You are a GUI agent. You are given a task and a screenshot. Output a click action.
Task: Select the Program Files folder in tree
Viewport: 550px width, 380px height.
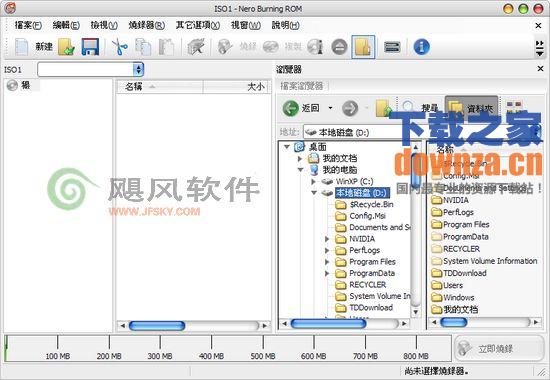click(372, 262)
